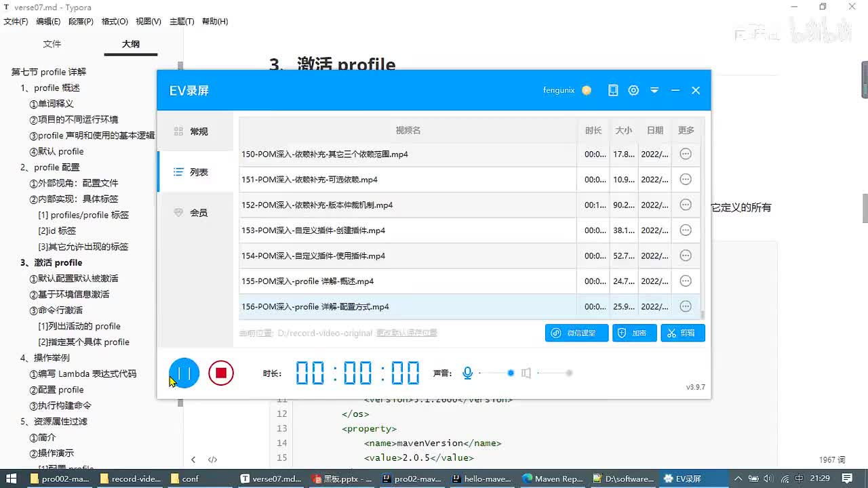This screenshot has height=488, width=868.
Task: Go to outline item ②配置 profile
Action: pos(57,390)
